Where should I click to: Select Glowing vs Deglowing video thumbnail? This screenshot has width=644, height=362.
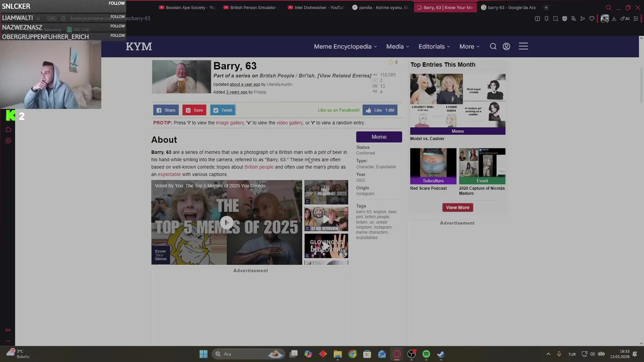(326, 246)
